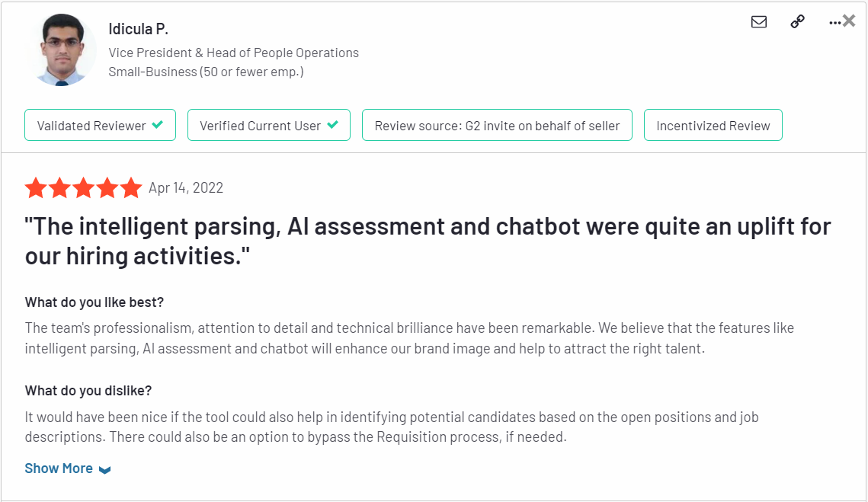Image resolution: width=868 pixels, height=502 pixels.
Task: Open the three-dots more options menu
Action: [834, 23]
